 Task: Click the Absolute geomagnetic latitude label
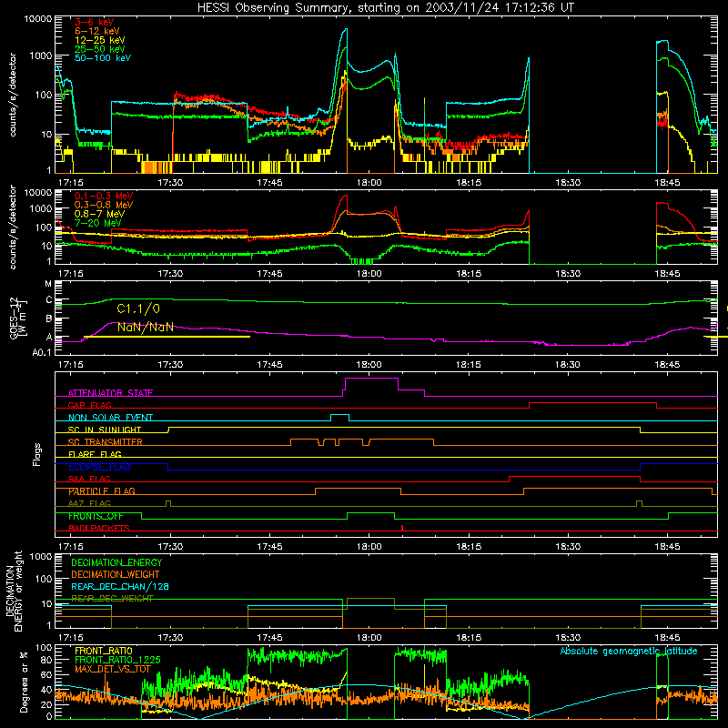[629, 651]
